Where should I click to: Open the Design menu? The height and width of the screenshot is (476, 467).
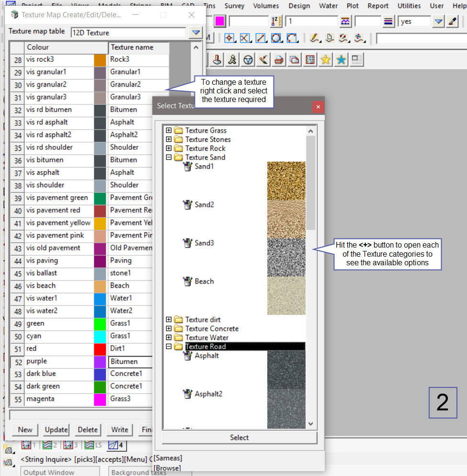click(299, 6)
